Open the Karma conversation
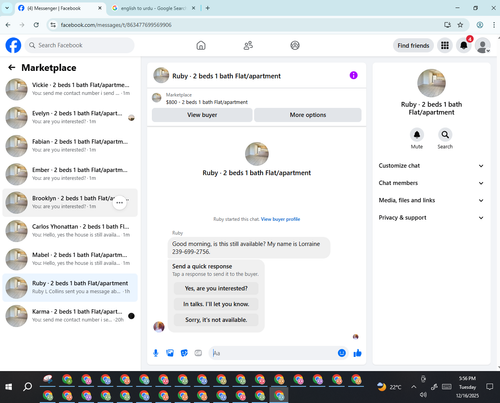Image resolution: width=500 pixels, height=403 pixels. click(70, 316)
